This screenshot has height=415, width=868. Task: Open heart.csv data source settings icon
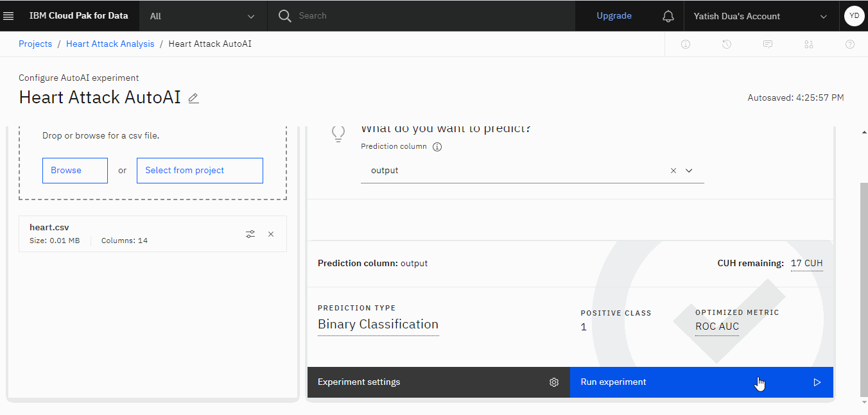(x=250, y=234)
